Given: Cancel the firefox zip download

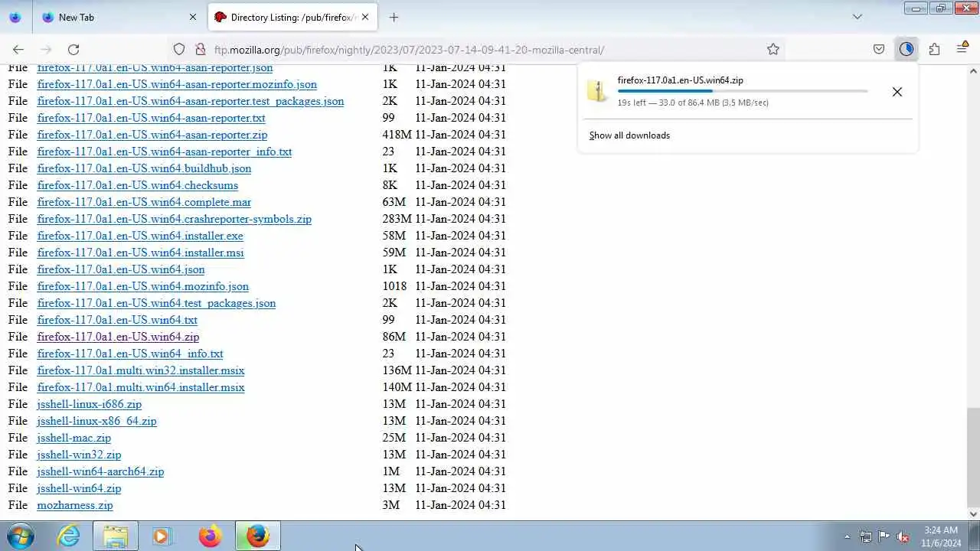Looking at the screenshot, I should coord(897,92).
